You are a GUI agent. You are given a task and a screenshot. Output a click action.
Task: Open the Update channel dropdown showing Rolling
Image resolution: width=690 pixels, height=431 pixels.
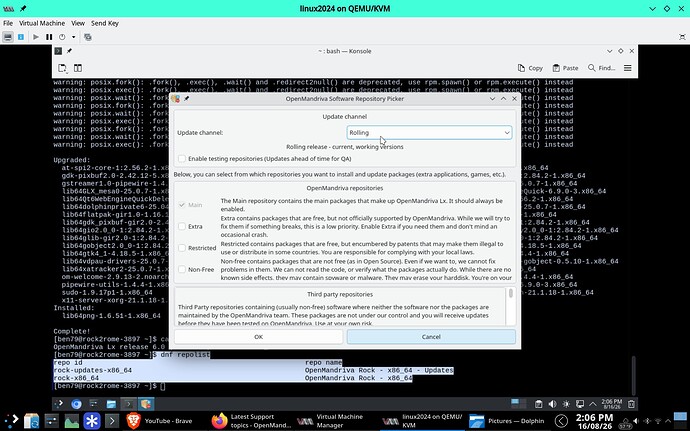click(429, 133)
